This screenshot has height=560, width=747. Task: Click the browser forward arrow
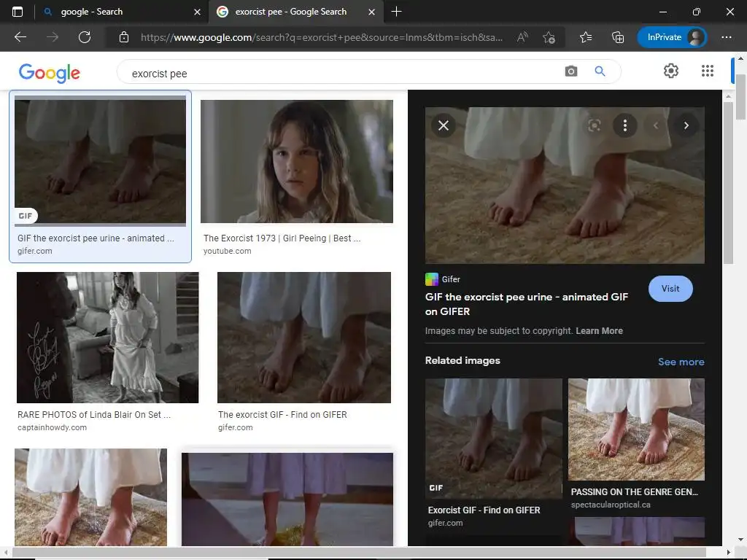pos(53,37)
